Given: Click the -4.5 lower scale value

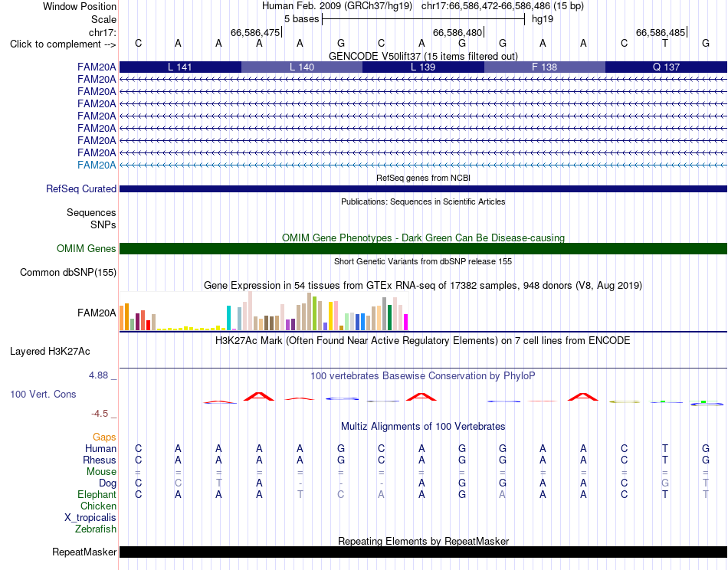Looking at the screenshot, I should point(100,414).
